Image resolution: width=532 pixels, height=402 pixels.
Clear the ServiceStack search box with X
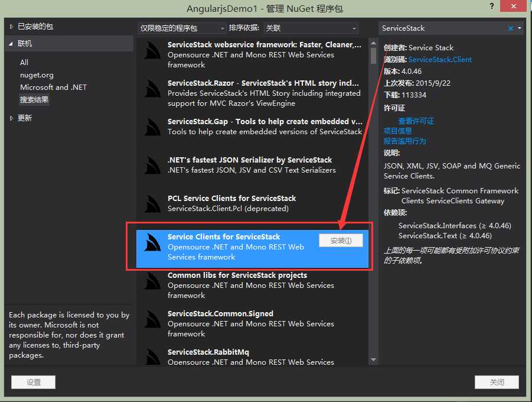click(x=510, y=28)
